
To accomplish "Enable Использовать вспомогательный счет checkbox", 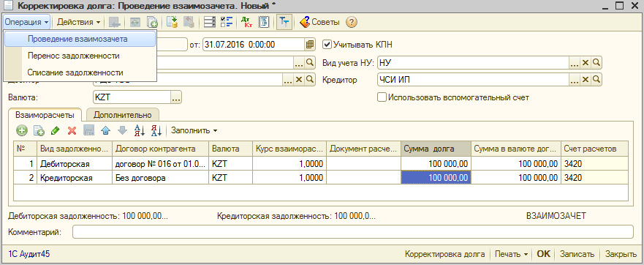I will tap(382, 97).
